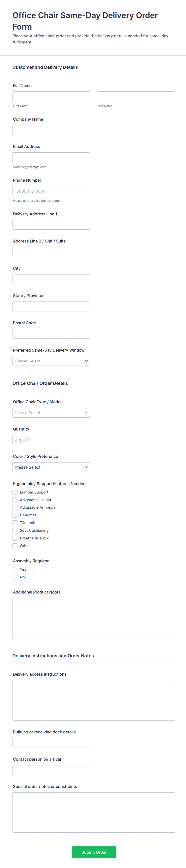Click the Additional Product Notes text area
This screenshot has height=868, width=186.
click(94, 618)
